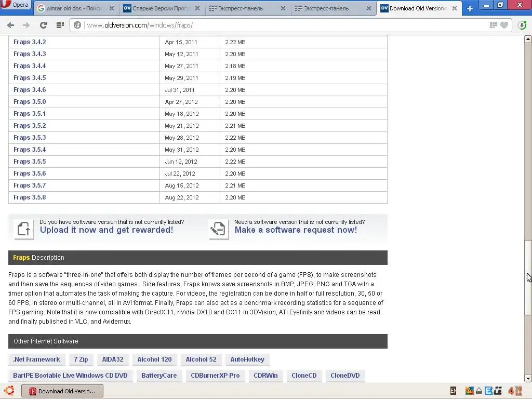
Task: Click the vertical scrollbar thumb
Action: coord(528,277)
